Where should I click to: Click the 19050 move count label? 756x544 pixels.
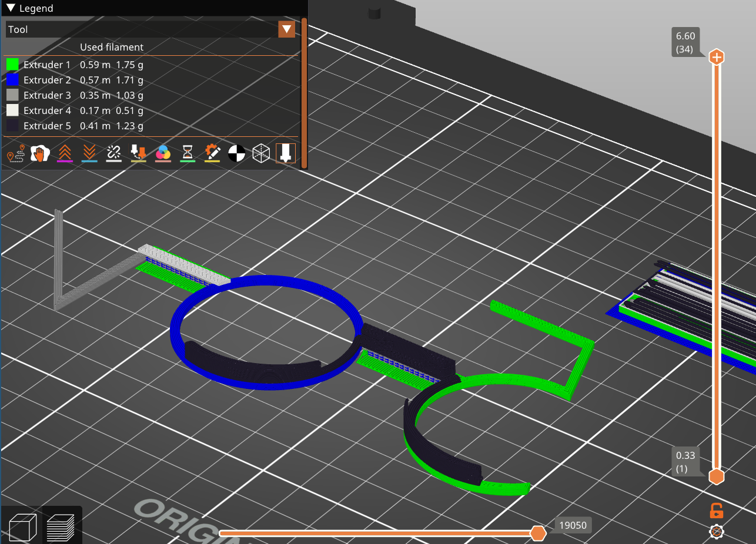pyautogui.click(x=573, y=525)
